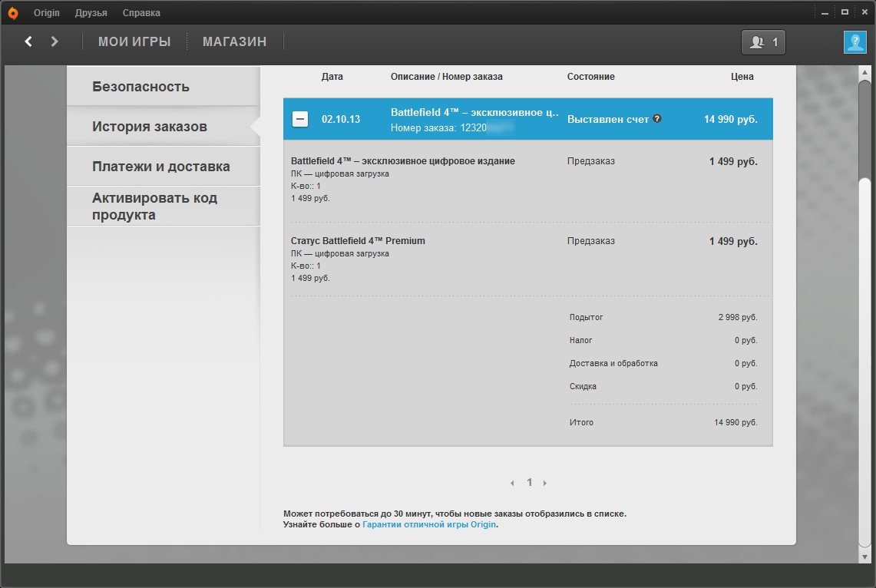This screenshot has width=876, height=588.
Task: Open the Безопасность section
Action: pyautogui.click(x=163, y=87)
